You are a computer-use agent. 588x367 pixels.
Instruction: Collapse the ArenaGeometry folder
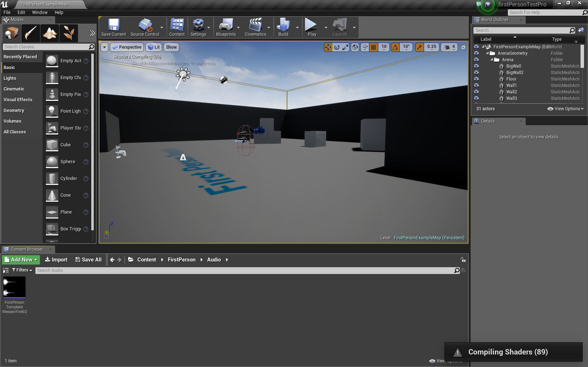[x=487, y=53]
